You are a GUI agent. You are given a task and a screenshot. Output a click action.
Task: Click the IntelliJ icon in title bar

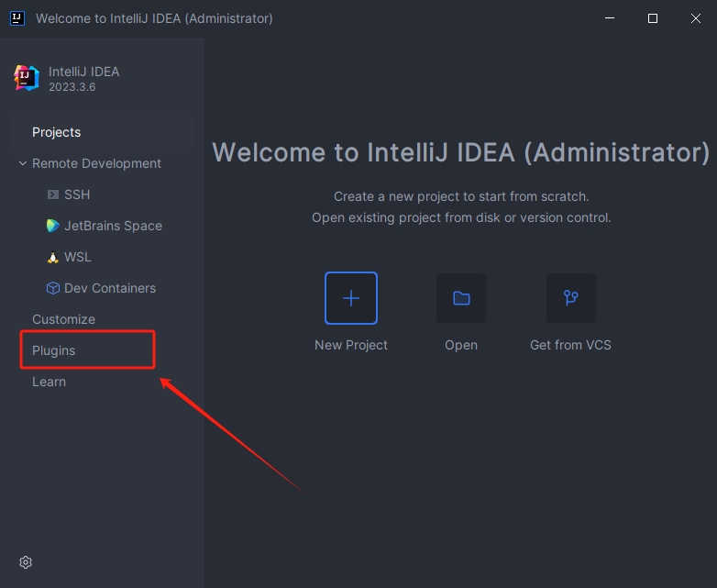[x=17, y=18]
